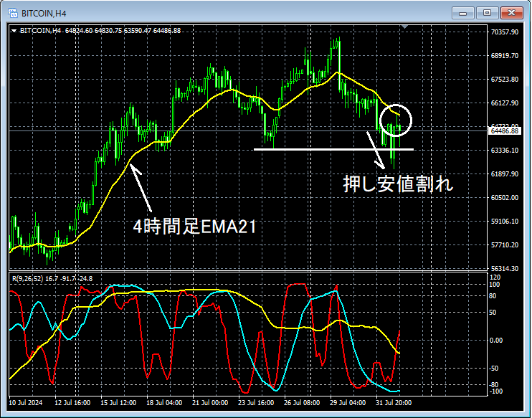Image resolution: width=532 pixels, height=418 pixels.
Task: Click the OHLC values text in chart header
Action: pos(123,31)
